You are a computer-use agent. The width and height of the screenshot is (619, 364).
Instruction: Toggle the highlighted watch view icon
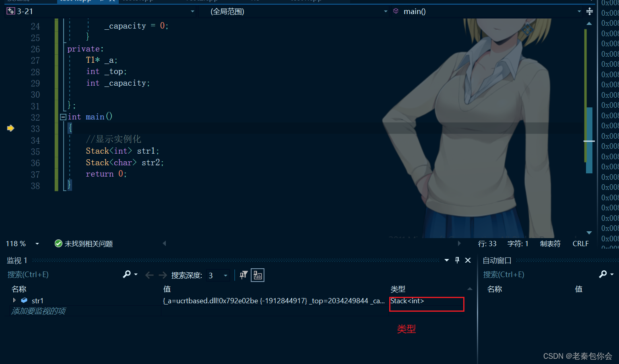[258, 275]
